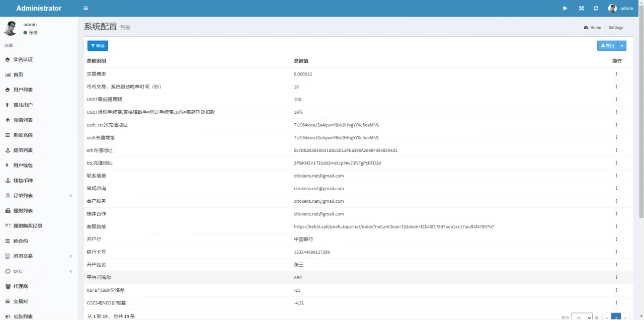This screenshot has height=320, width=644.
Task: Open actions menu for 平台币简称 row
Action: click(616, 277)
